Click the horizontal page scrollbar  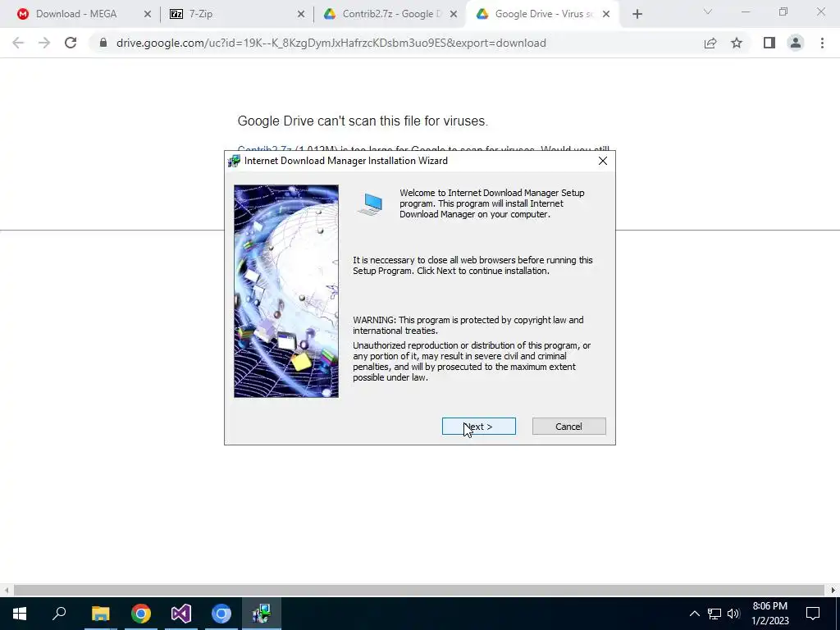coord(419,590)
